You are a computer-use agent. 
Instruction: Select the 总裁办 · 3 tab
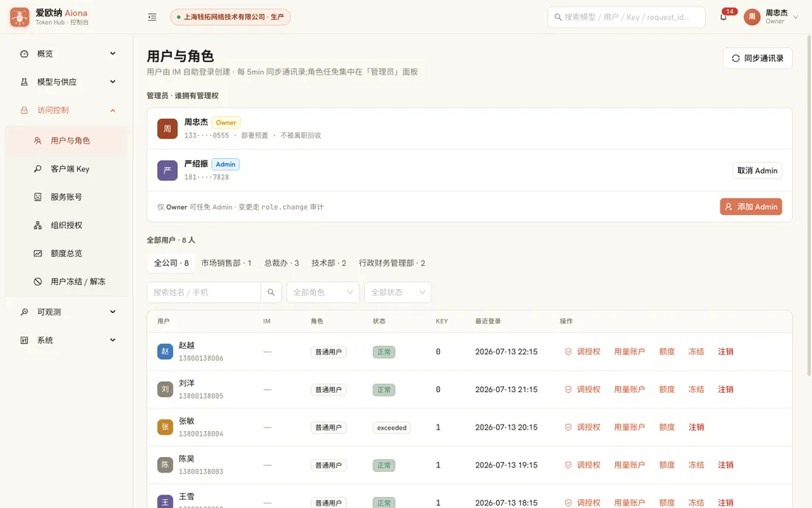click(x=282, y=263)
